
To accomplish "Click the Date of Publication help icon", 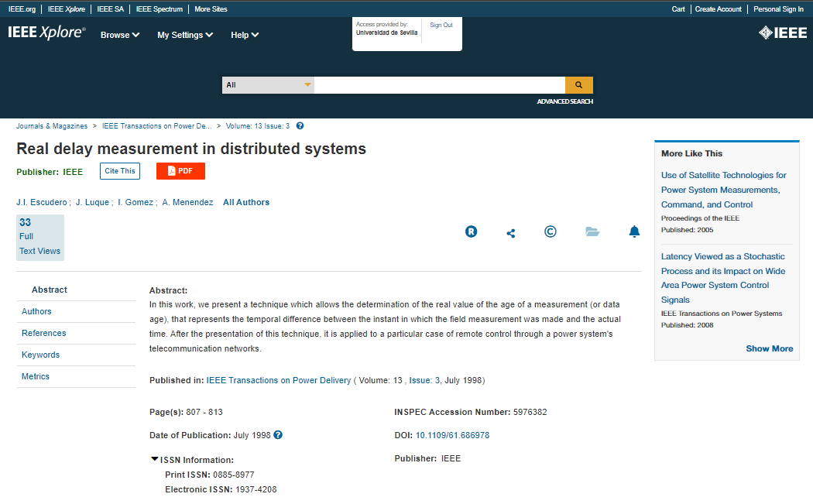I will (x=279, y=435).
